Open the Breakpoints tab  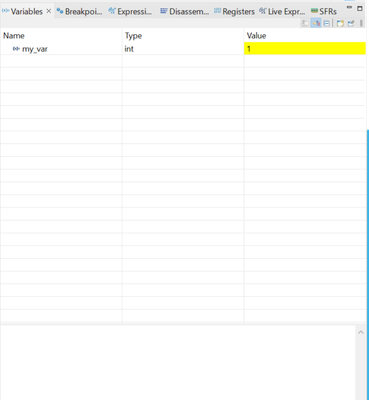point(79,11)
